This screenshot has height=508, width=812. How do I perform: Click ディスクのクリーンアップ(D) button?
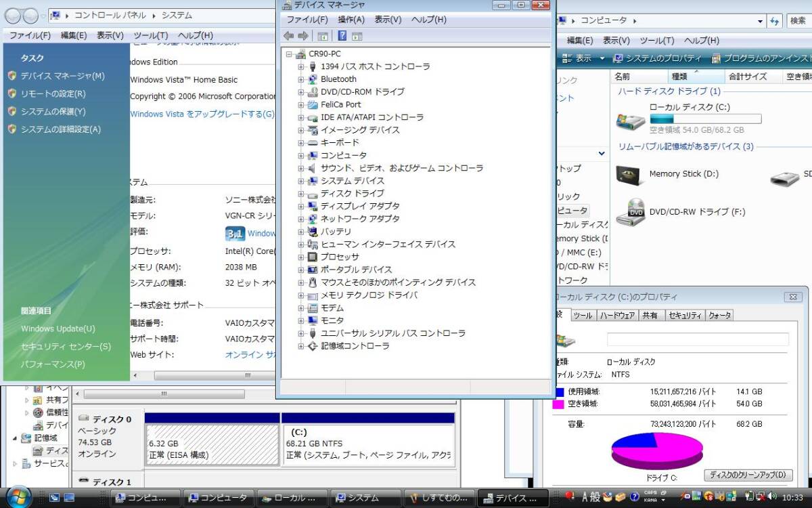pos(748,475)
